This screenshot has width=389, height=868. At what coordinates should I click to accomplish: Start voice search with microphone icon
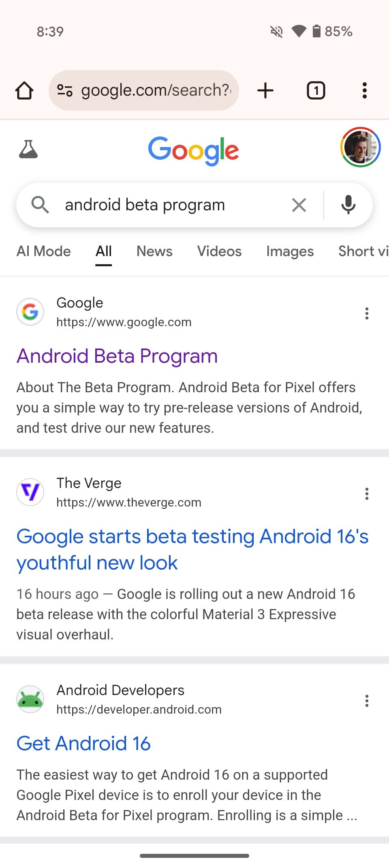tap(348, 205)
